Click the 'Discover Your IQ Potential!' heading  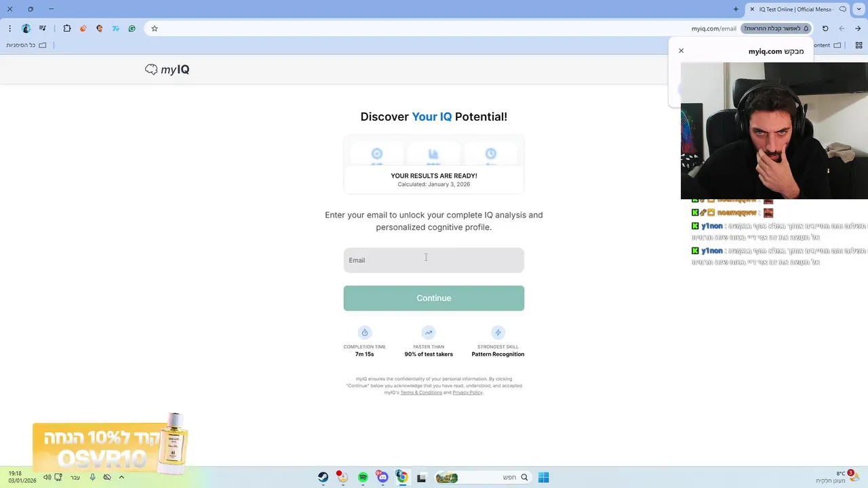tap(434, 117)
